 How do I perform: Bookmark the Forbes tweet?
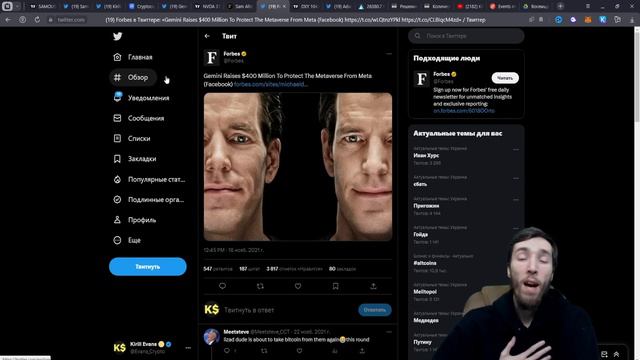coord(336,286)
